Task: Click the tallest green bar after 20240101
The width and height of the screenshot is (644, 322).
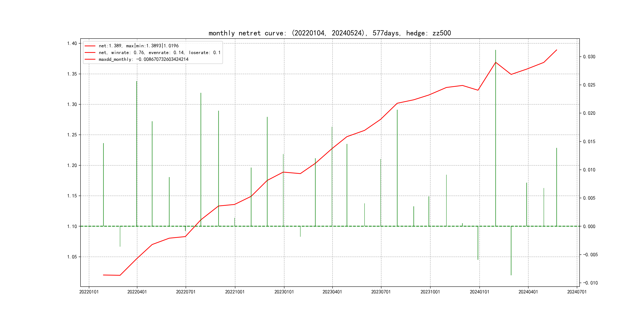Action: pos(496,138)
